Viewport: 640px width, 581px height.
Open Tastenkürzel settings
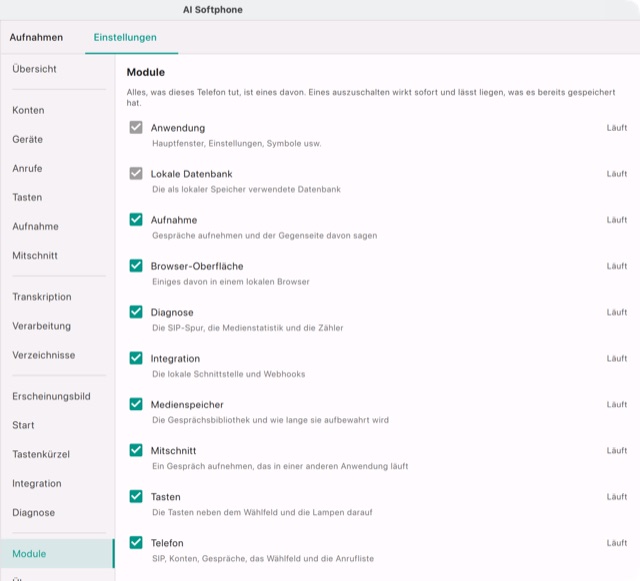(41, 454)
